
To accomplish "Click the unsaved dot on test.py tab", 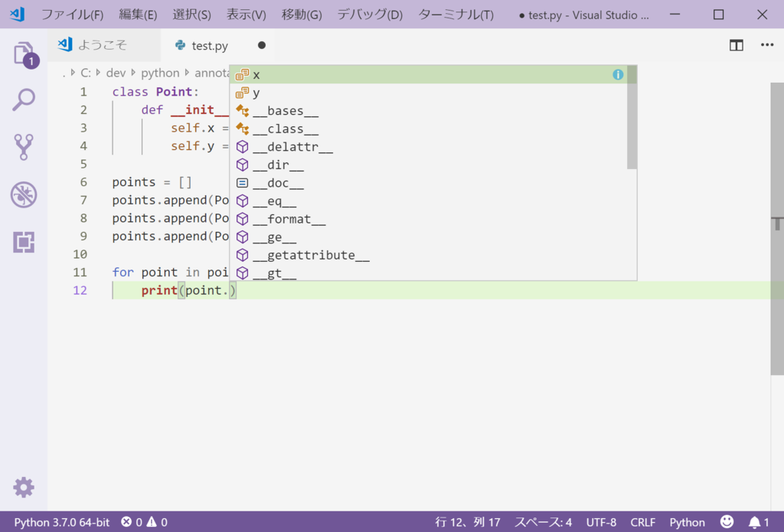I will tap(262, 45).
